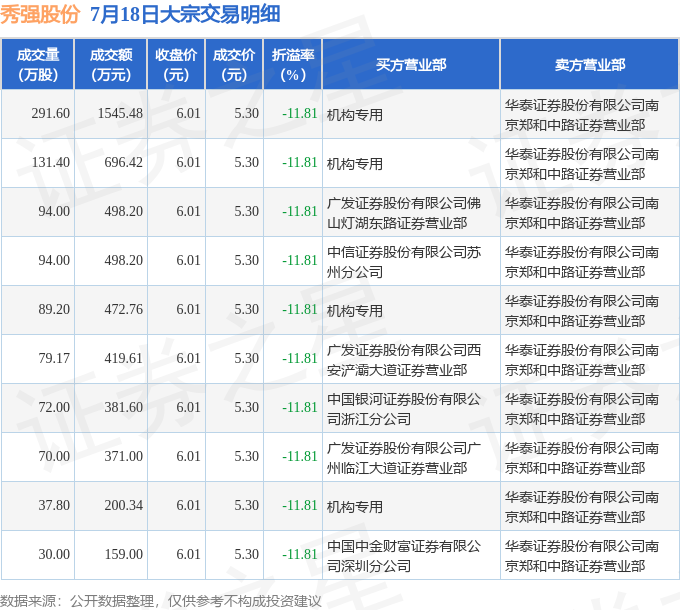Click buyer 广发证券股份有限公司西安浐灞大道证券营业部
Image resolution: width=680 pixels, height=610 pixels.
coord(404,360)
